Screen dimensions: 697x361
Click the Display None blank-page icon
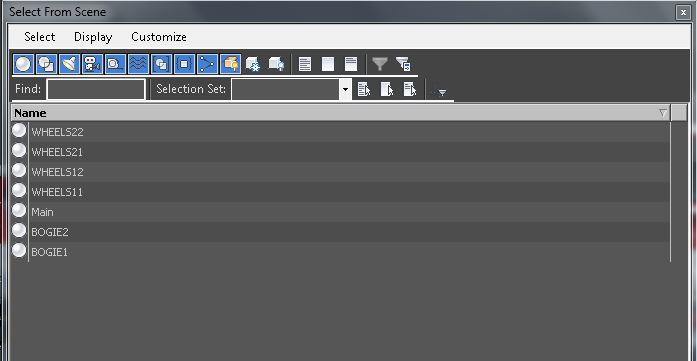(x=328, y=64)
